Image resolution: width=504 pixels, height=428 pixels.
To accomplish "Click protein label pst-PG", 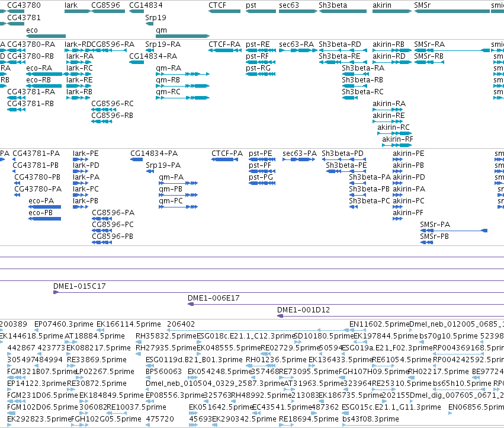I will pyautogui.click(x=261, y=177).
